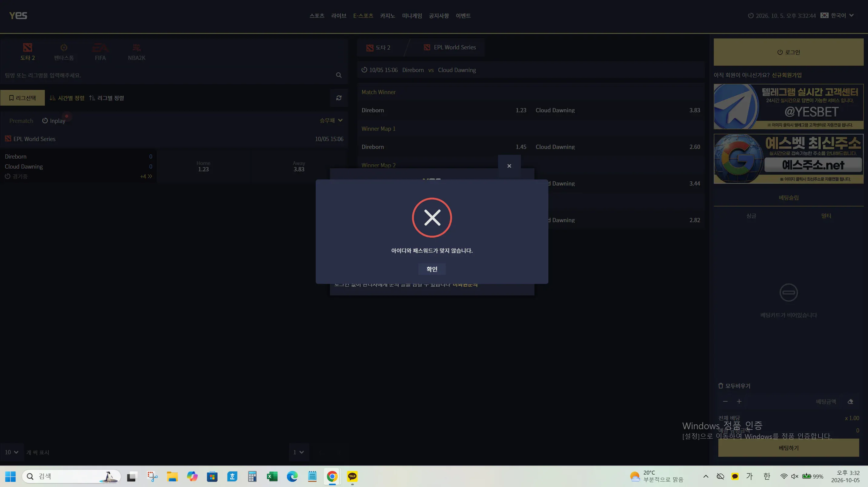This screenshot has height=487, width=868.
Task: Select the 도타 2 game icon
Action: [x=28, y=52]
